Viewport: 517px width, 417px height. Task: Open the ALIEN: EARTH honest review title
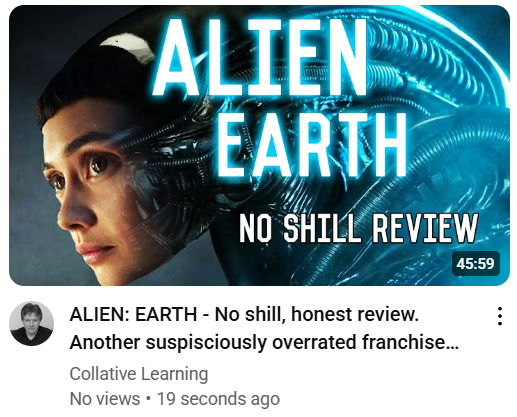[x=264, y=328]
